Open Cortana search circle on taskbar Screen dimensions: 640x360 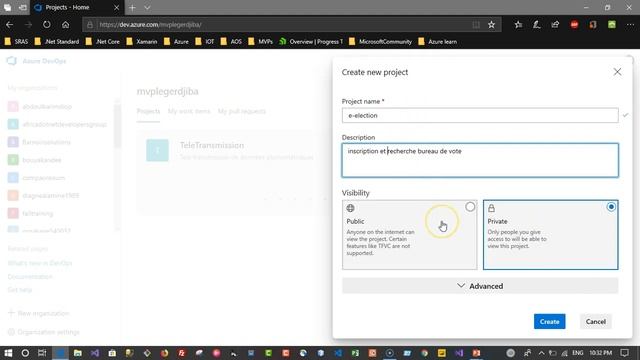coord(25,353)
